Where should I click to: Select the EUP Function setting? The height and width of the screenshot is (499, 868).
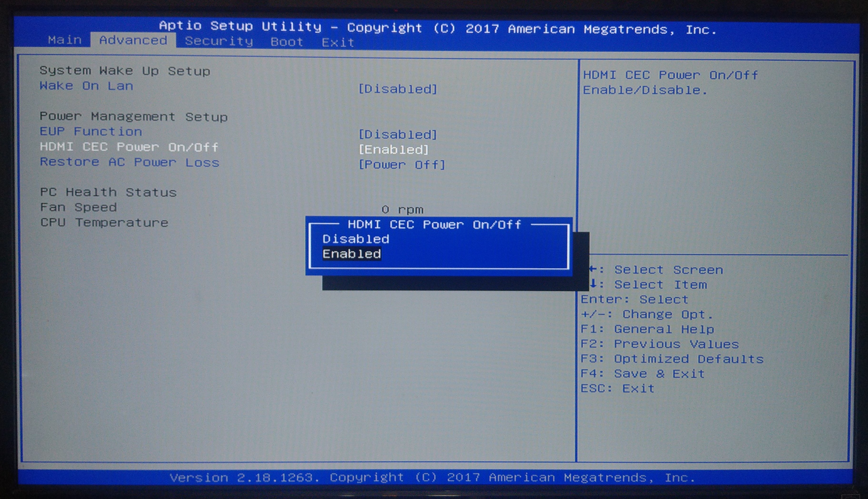pos(91,131)
